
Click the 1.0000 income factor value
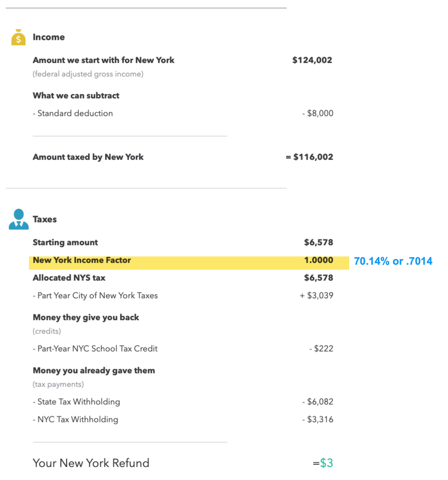point(318,260)
